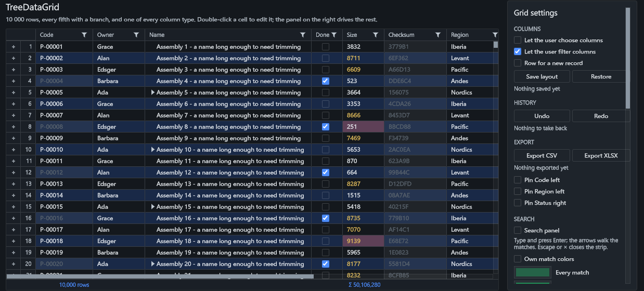
Task: Expand row 1 with the plus icon
Action: [14, 47]
